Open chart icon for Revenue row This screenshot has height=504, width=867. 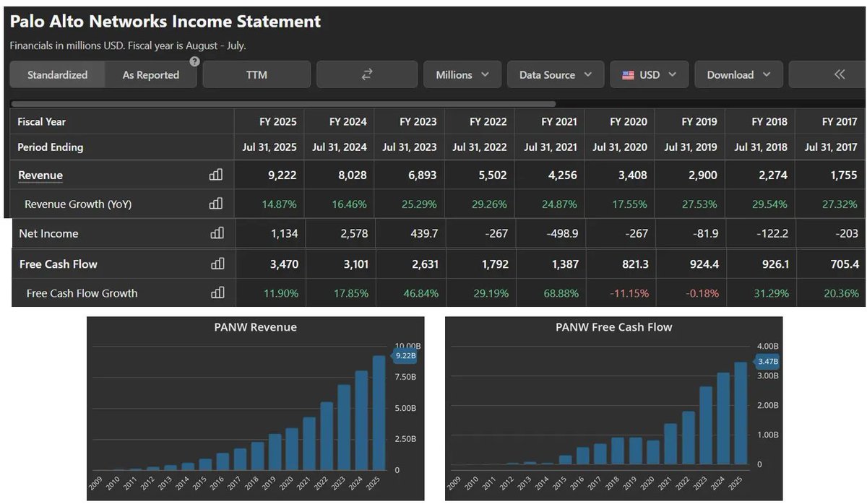pyautogui.click(x=215, y=175)
